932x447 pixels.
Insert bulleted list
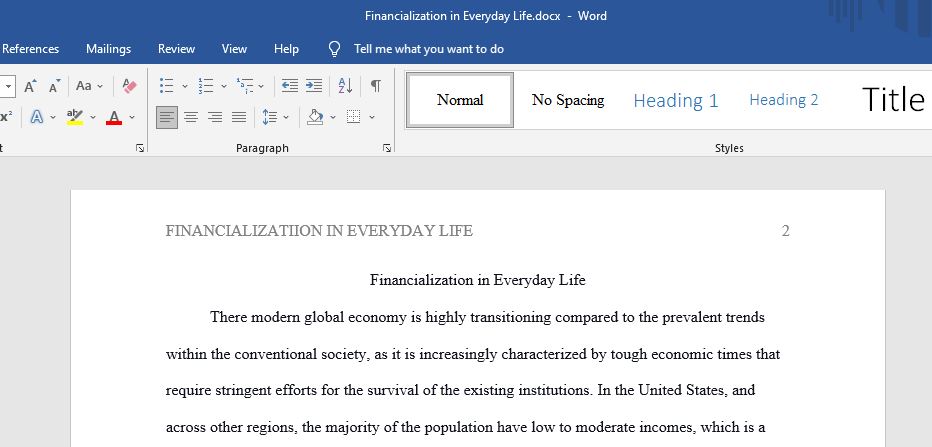click(166, 86)
